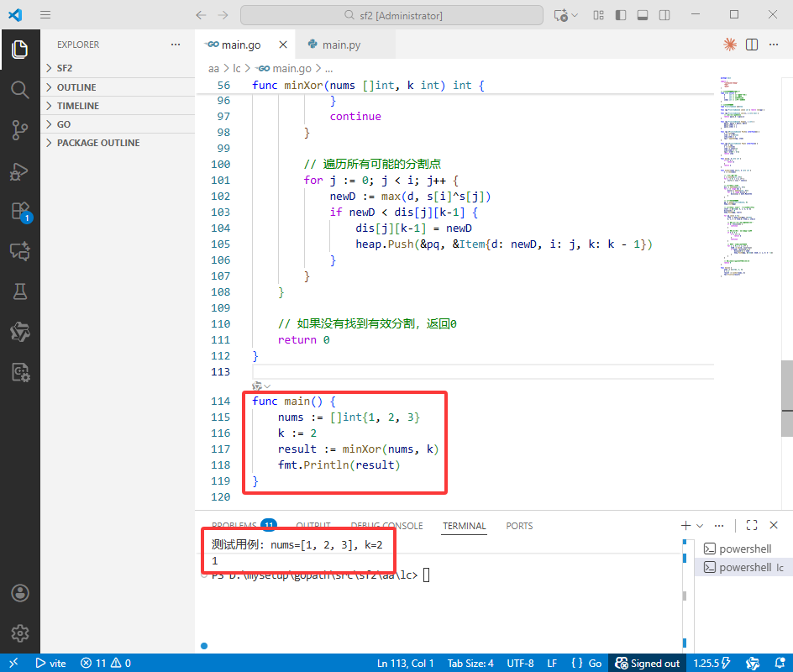793x672 pixels.
Task: Click the VS Code application menu hamburger
Action: 45,14
